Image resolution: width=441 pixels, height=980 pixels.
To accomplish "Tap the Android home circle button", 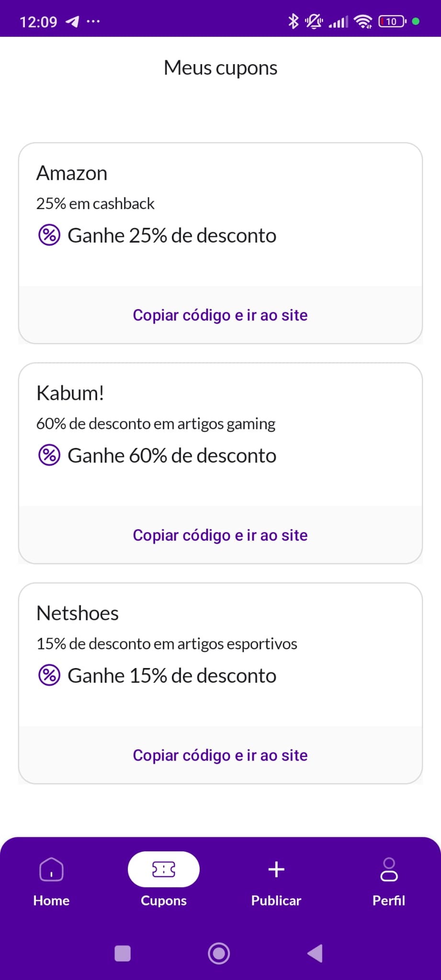I will tap(219, 953).
